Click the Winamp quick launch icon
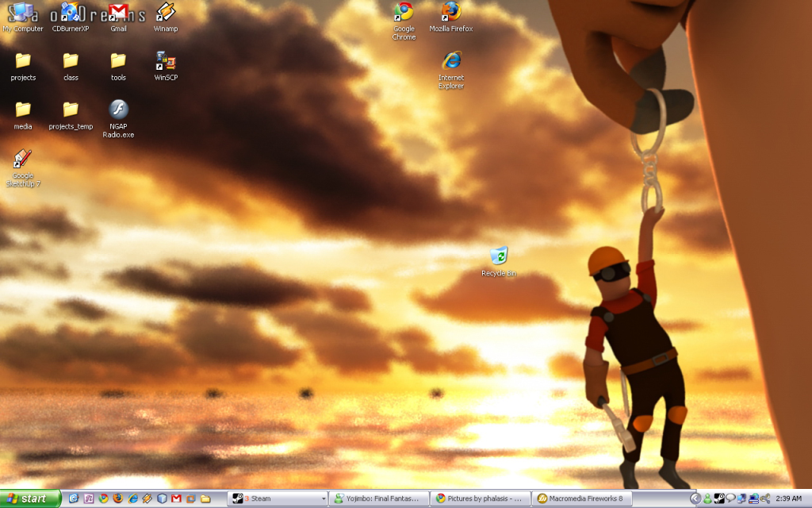 [147, 498]
